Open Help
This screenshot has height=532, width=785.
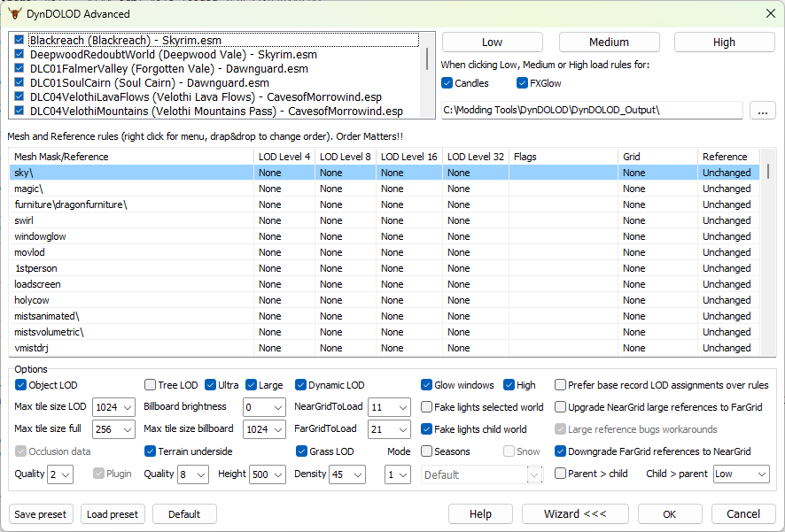pyautogui.click(x=480, y=514)
